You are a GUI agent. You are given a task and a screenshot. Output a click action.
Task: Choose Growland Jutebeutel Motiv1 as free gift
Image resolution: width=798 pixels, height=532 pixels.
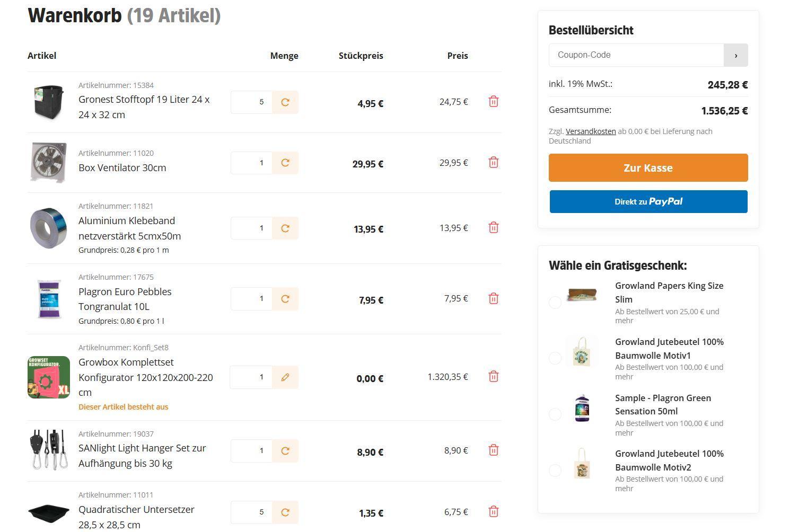555,358
